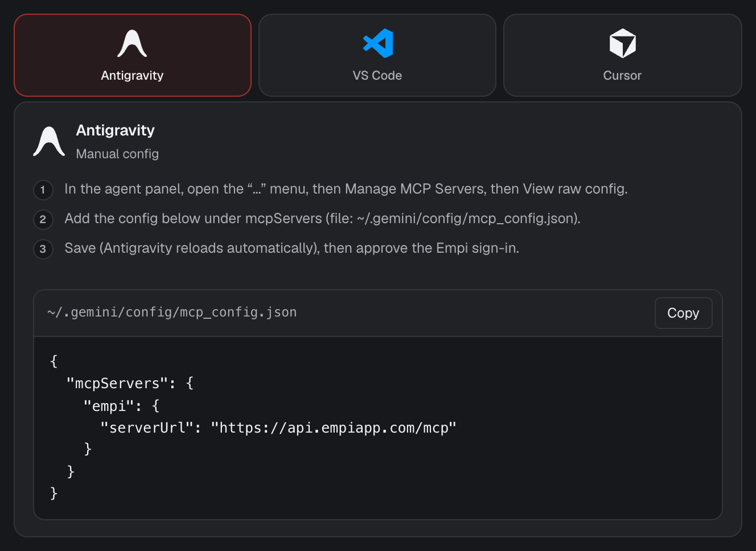
Task: Switch to the VS Code tab
Action: [377, 55]
